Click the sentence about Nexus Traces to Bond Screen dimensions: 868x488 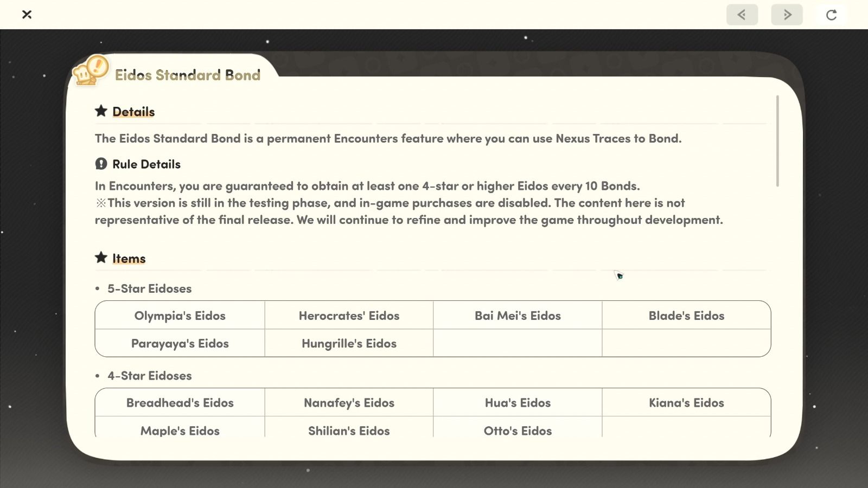click(388, 138)
